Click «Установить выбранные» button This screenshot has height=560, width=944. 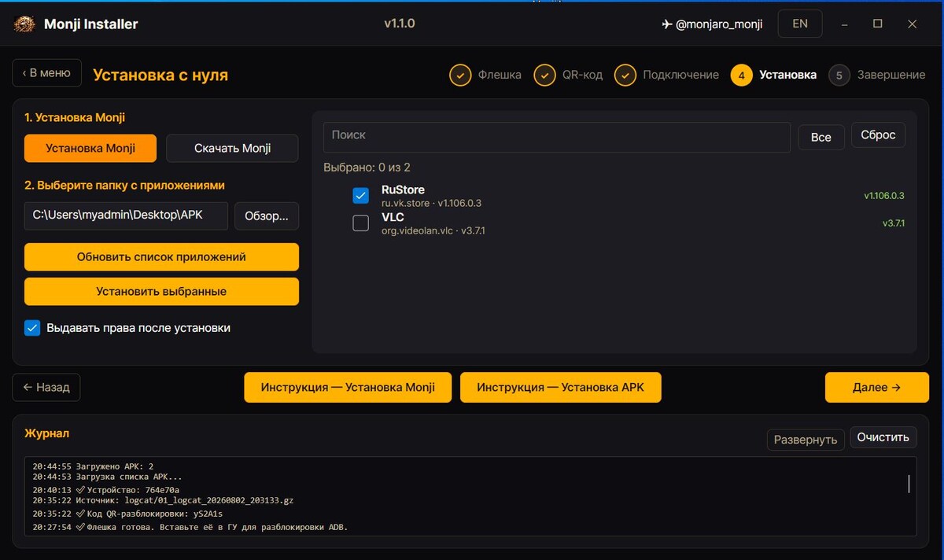tap(161, 291)
